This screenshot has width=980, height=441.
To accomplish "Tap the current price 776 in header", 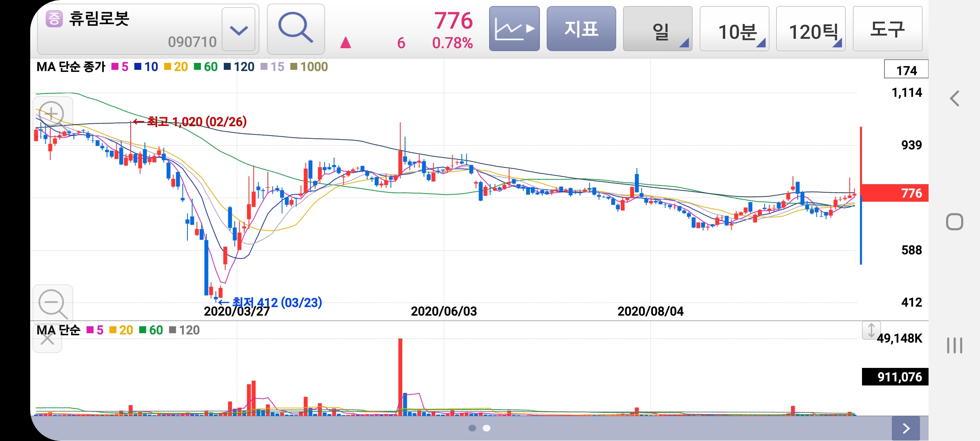I will pyautogui.click(x=453, y=20).
